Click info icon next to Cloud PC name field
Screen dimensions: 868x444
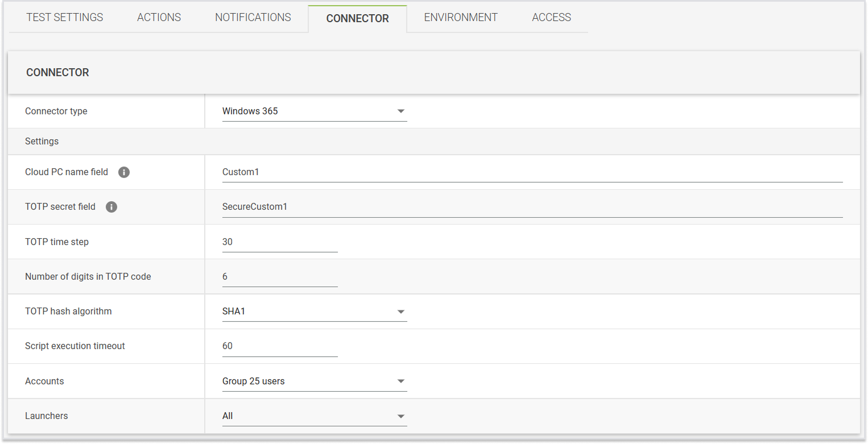pos(124,172)
